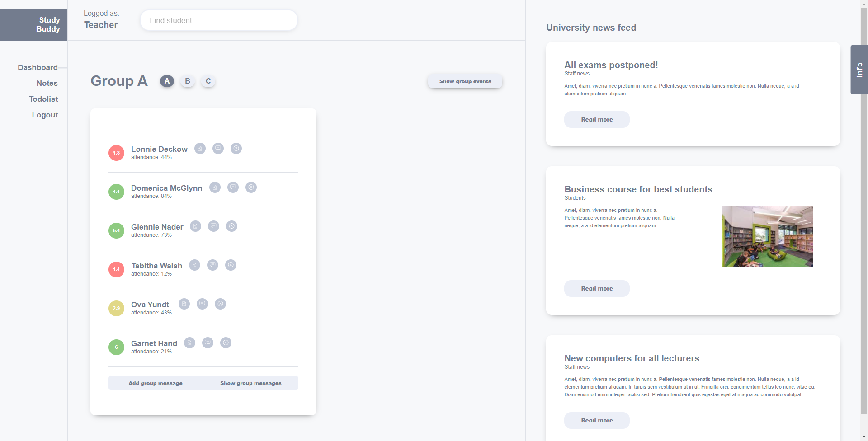Image resolution: width=868 pixels, height=441 pixels.
Task: Click the Business course for best students headline
Action: tap(638, 189)
